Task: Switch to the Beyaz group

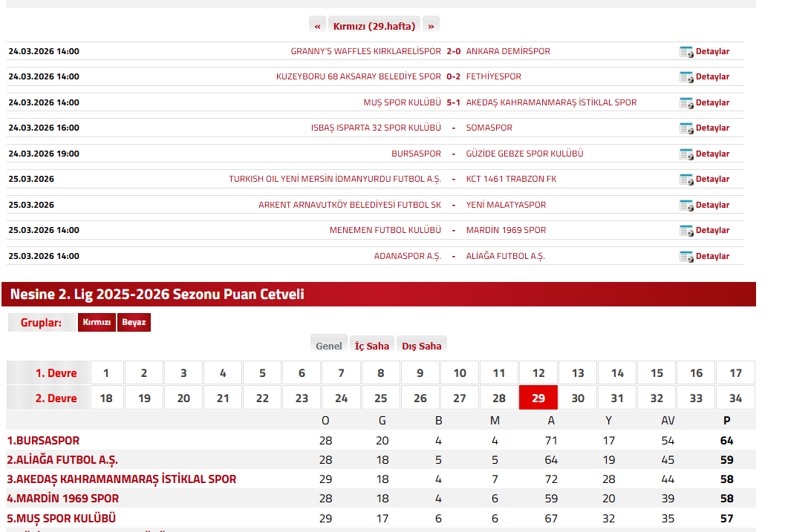Action: tap(134, 323)
